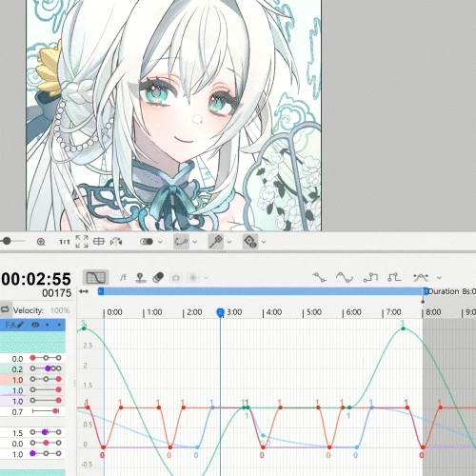Click the flip canvas horizontally icon

click(x=116, y=242)
